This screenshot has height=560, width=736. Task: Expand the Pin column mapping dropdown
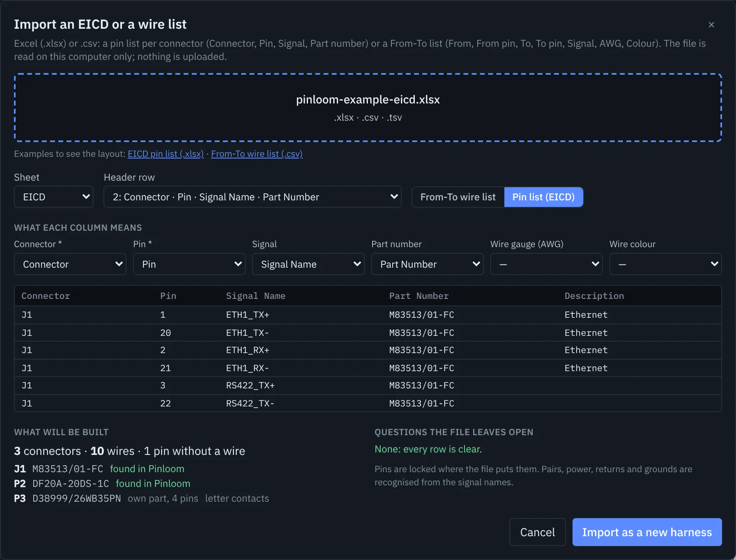pos(189,264)
